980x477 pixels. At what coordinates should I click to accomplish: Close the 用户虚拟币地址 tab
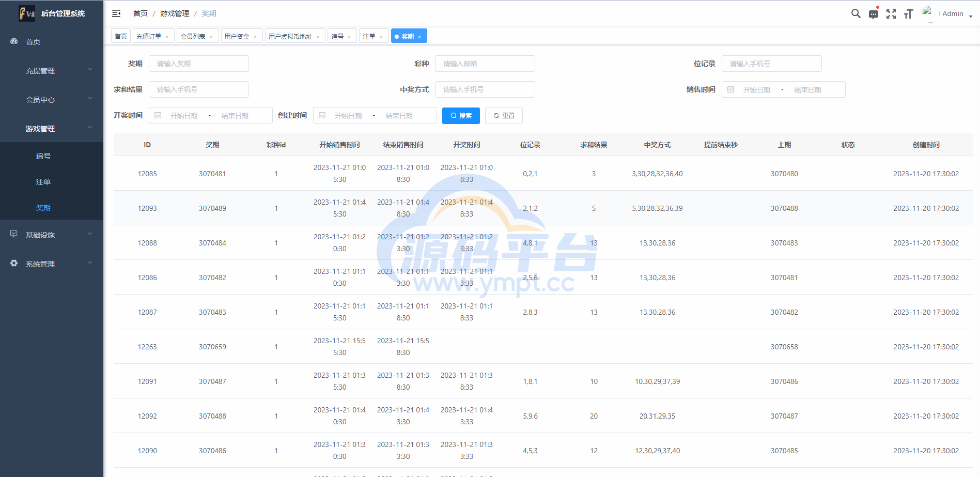[x=318, y=37]
